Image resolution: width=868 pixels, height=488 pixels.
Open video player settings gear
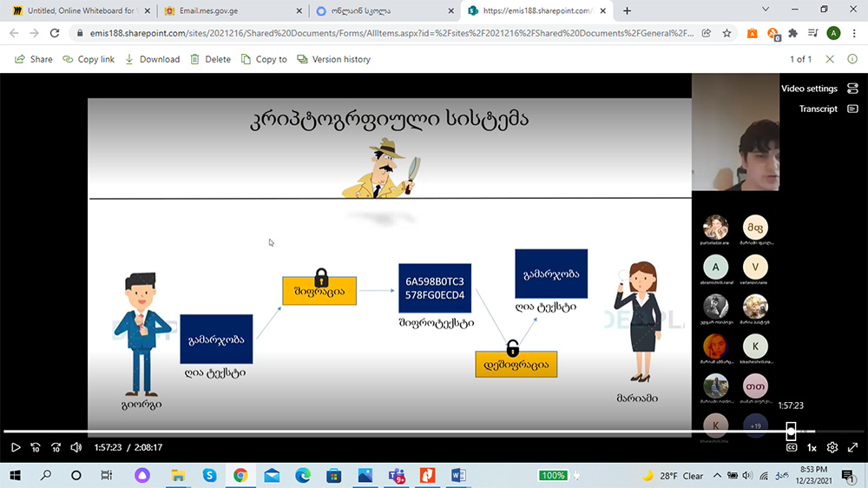[x=832, y=447]
